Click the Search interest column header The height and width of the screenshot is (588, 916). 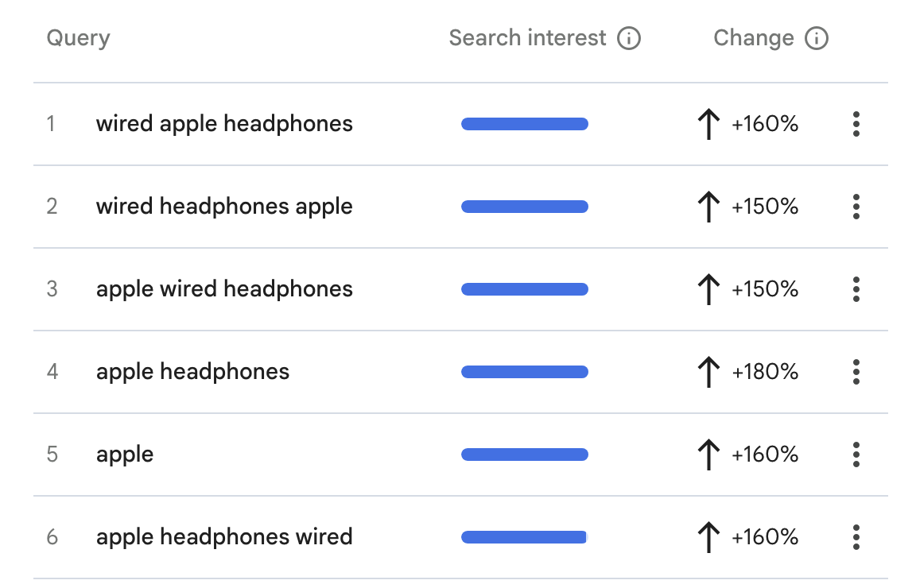(x=527, y=38)
